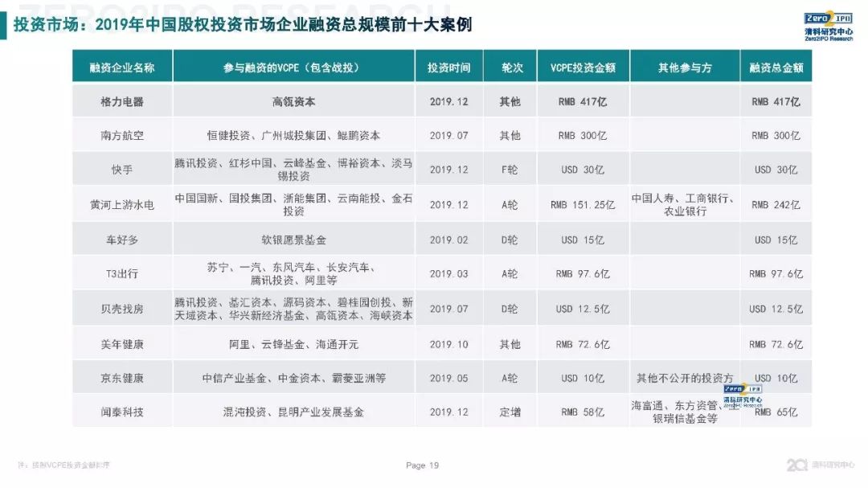The image size is (868, 488).
Task: Select the 南方航空 company cell
Action: tap(122, 135)
